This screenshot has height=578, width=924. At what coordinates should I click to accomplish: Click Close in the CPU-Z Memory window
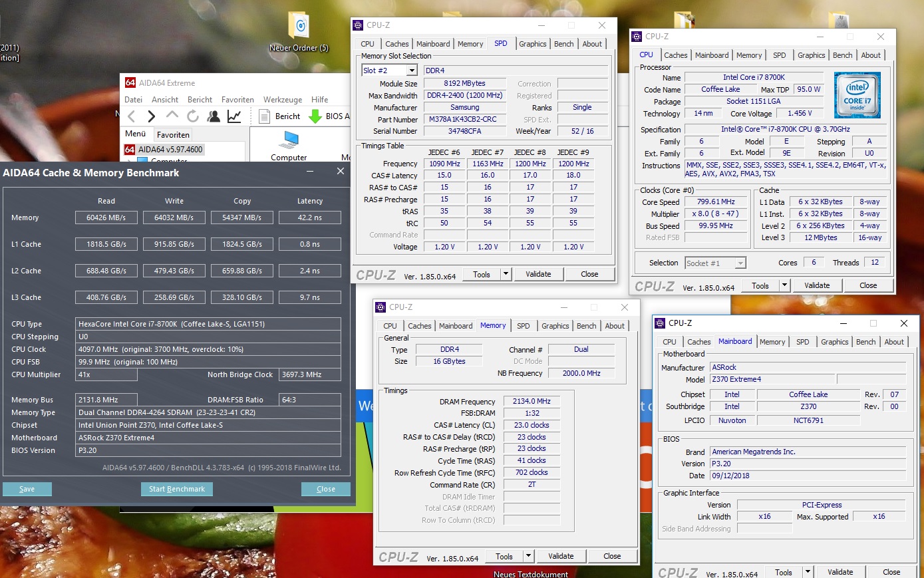(x=612, y=556)
